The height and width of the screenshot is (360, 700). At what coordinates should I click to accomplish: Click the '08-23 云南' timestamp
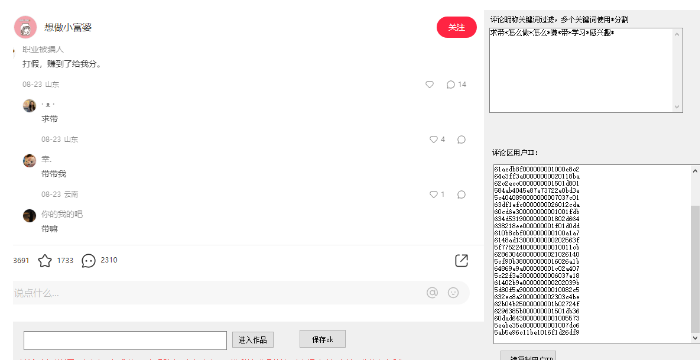pos(60,194)
